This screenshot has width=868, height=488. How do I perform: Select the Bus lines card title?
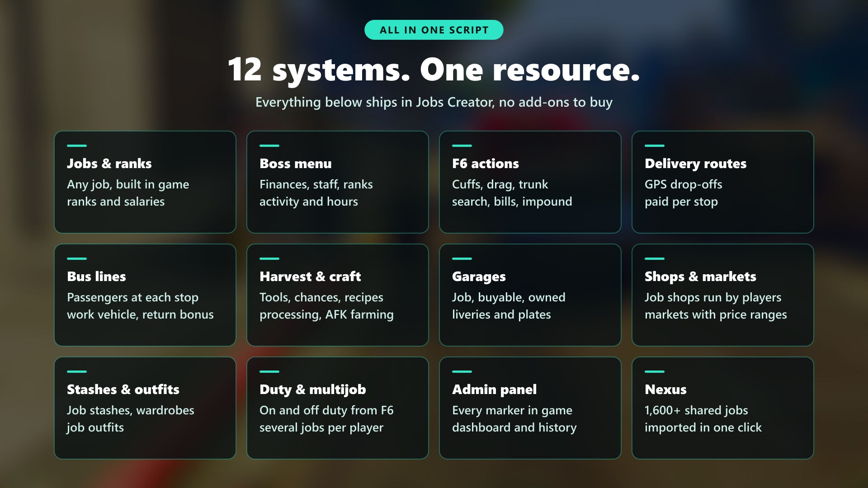[96, 277]
